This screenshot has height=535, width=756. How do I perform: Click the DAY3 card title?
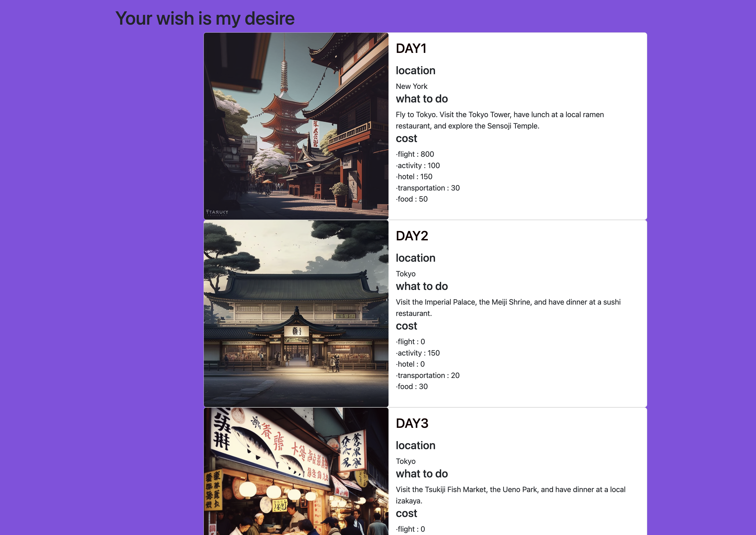(412, 423)
